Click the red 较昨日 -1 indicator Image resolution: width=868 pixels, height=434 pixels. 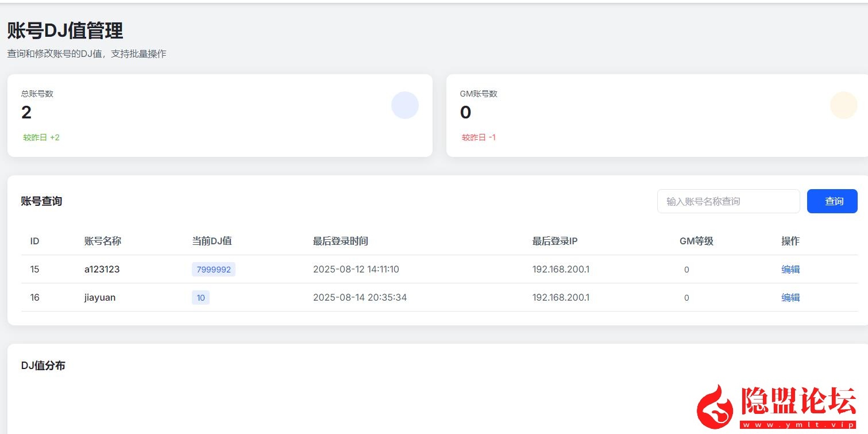(x=479, y=137)
